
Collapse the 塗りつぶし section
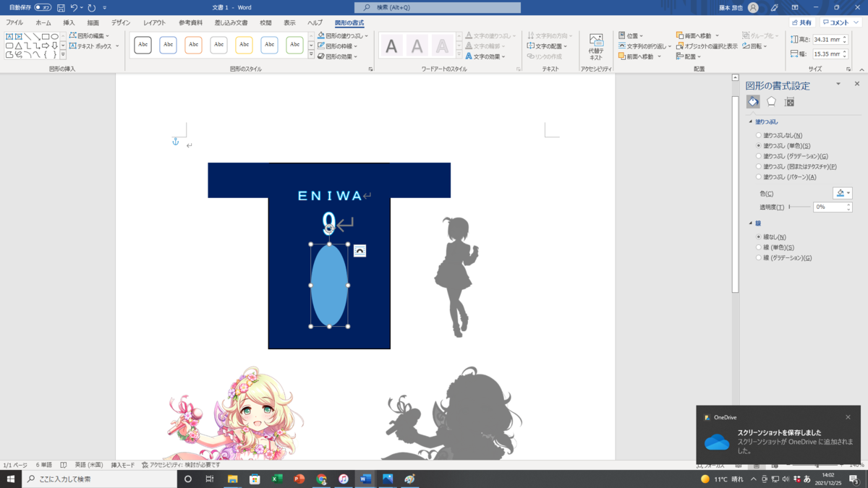point(750,121)
